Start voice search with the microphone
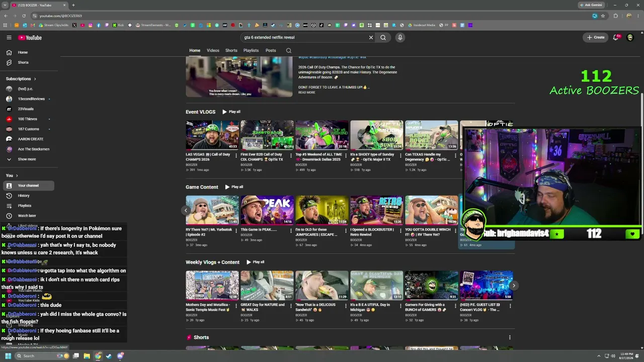 click(400, 37)
